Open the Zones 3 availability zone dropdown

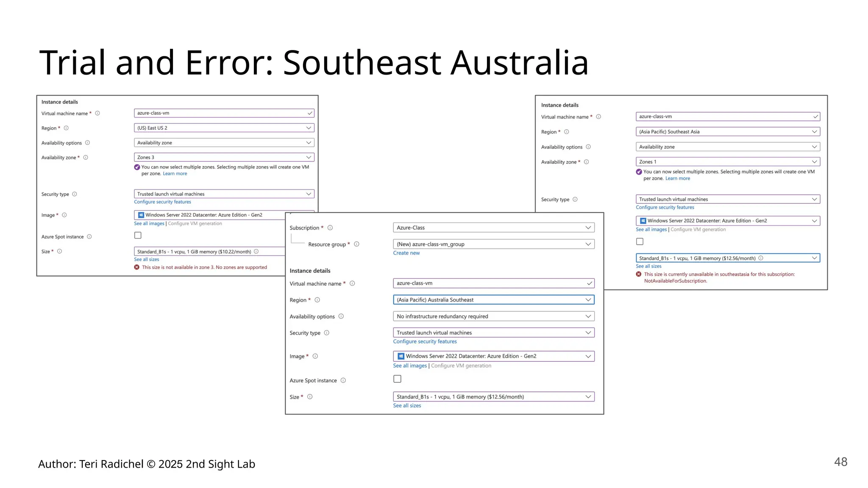tap(224, 157)
